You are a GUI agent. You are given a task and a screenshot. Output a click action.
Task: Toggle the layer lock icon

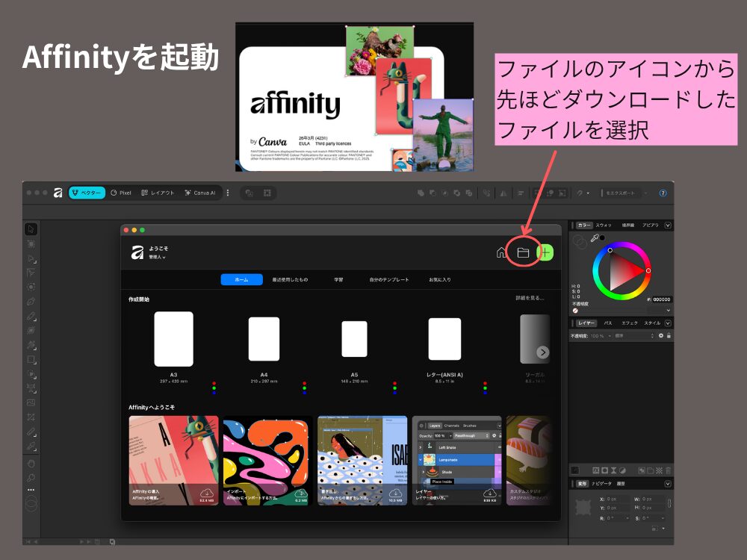(669, 336)
